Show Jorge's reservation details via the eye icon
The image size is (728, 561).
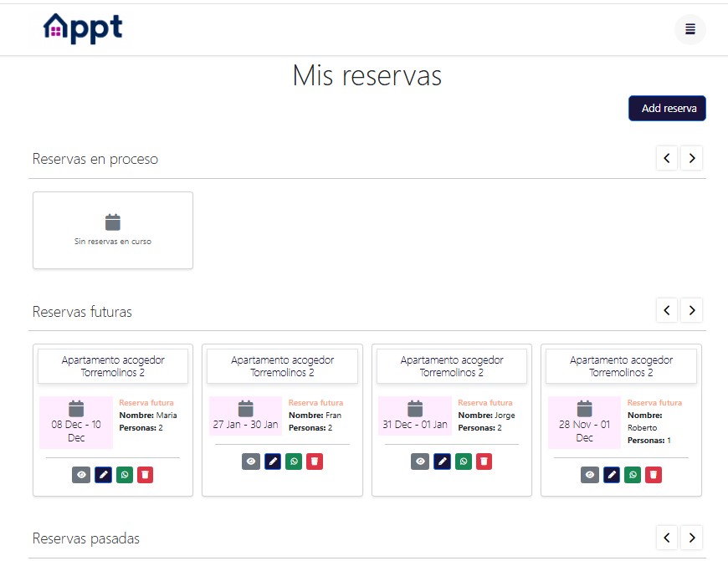tap(419, 461)
